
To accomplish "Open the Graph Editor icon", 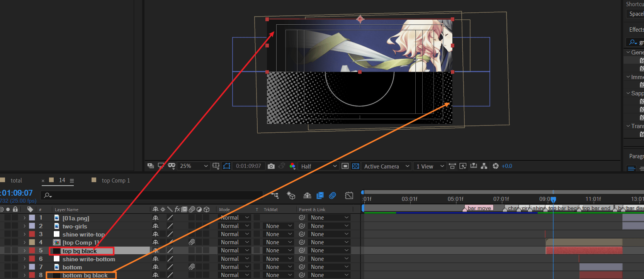I will (x=349, y=196).
